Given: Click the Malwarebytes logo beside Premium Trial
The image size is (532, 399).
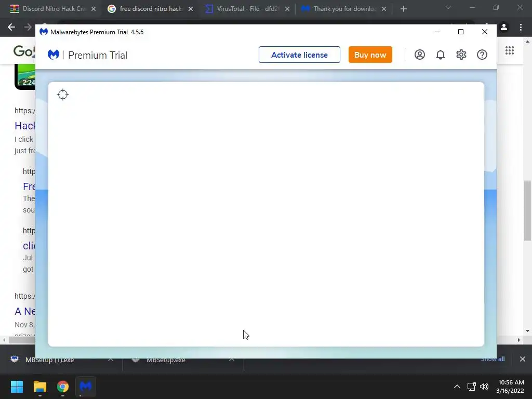Looking at the screenshot, I should coord(54,55).
